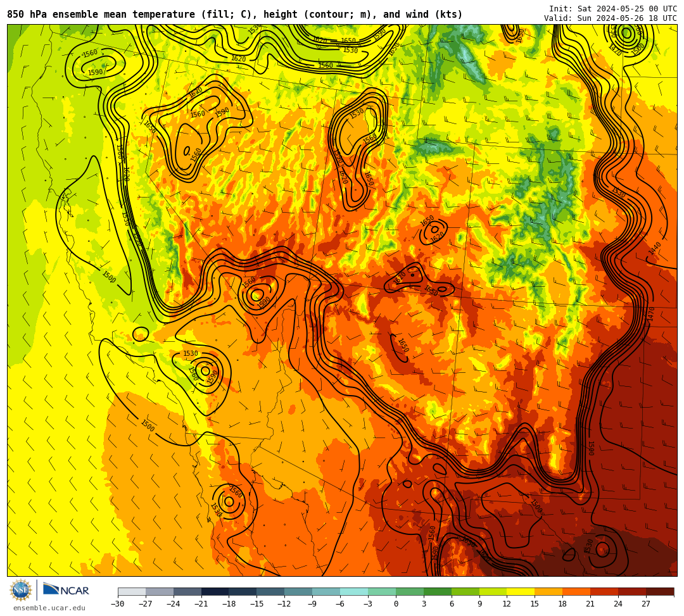Screen dimensions: 684x616
Task: Click the 9 colorbar tick label
Action: [x=479, y=604]
